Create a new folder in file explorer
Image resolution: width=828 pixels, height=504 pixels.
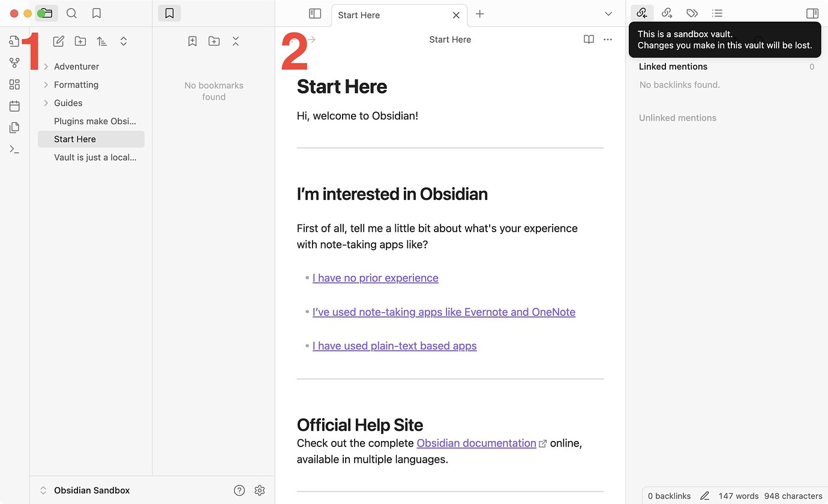point(80,41)
